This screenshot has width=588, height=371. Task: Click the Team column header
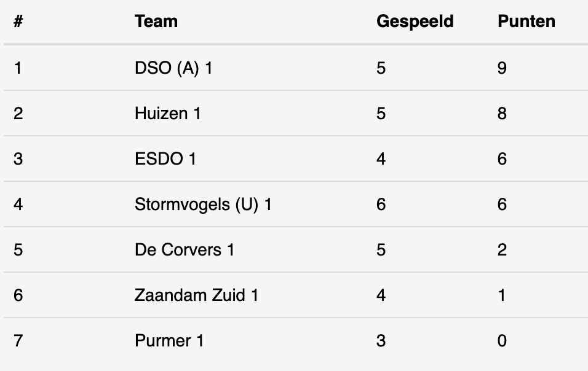(x=156, y=21)
